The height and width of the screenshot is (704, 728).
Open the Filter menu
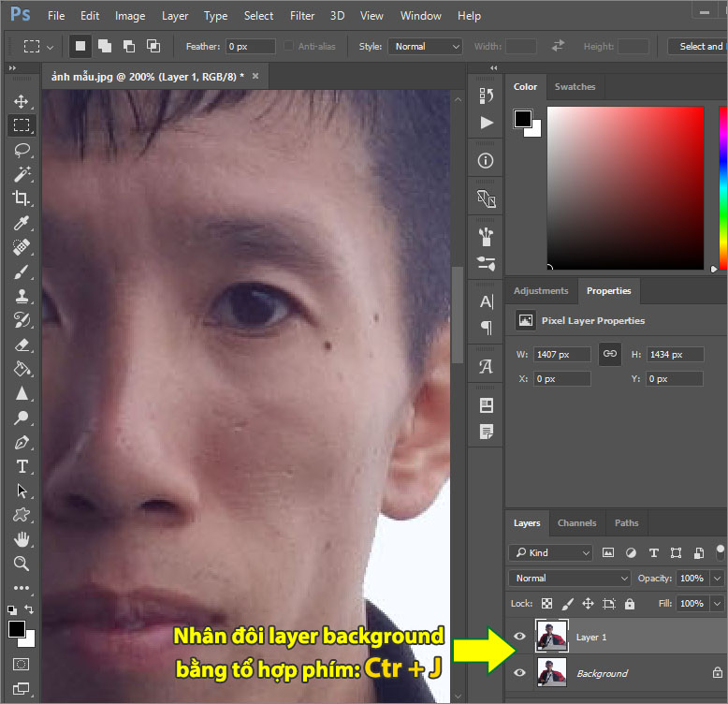tap(302, 16)
